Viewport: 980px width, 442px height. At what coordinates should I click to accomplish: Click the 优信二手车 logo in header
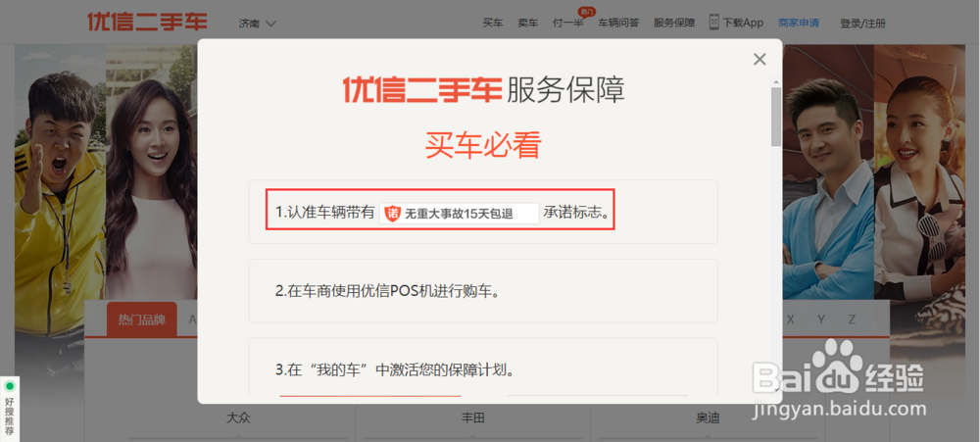pos(147,22)
